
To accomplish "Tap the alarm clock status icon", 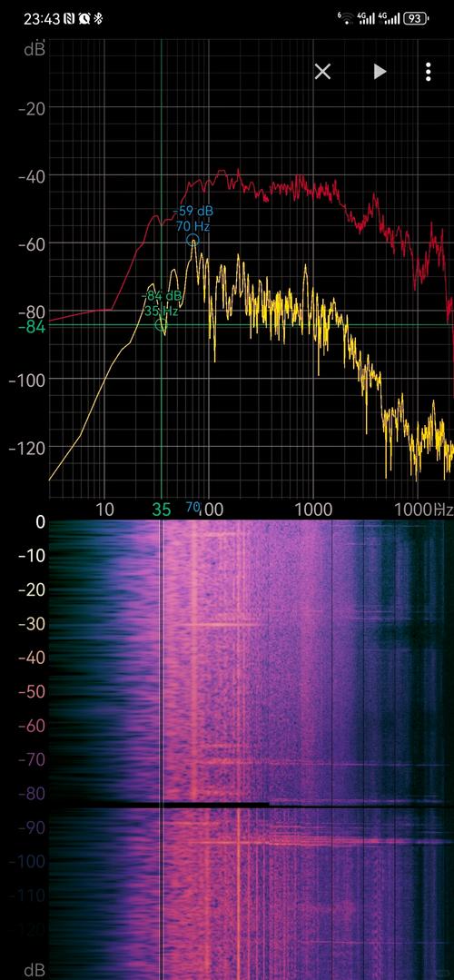I will (84, 19).
